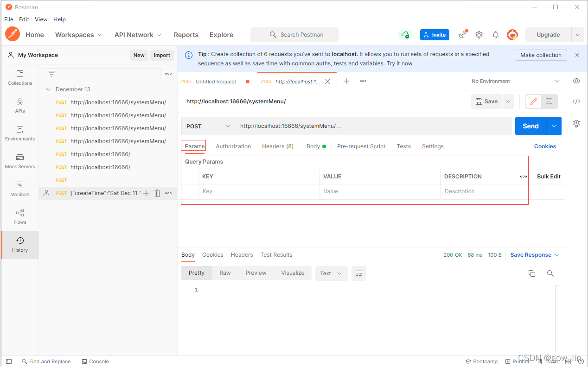Viewport: 588px width, 367px height.
Task: Click the Invite button
Action: coord(435,35)
